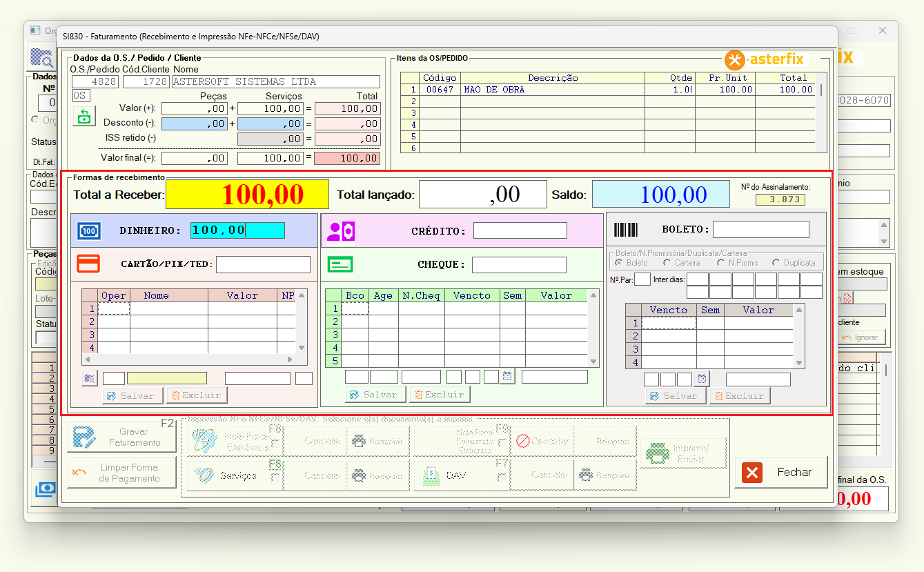Click the Nota Fiscal Eletrônica button

235,440
